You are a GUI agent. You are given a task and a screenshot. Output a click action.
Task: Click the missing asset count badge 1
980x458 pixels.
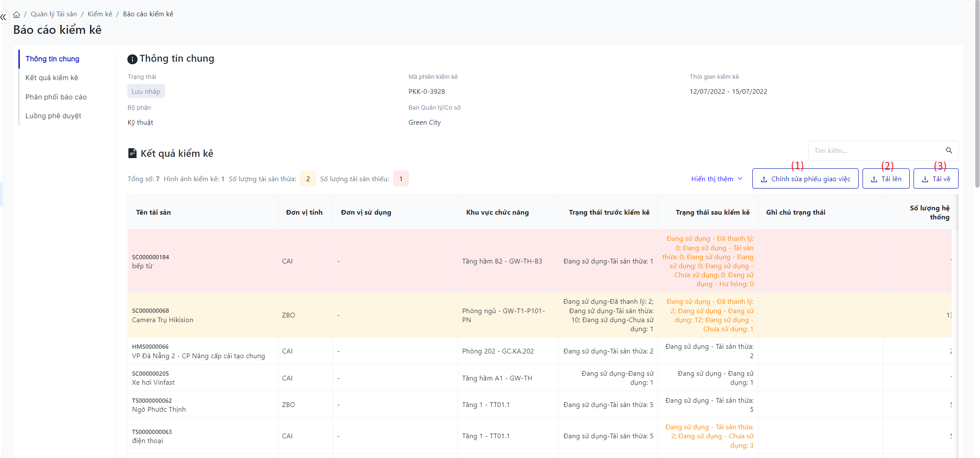401,179
